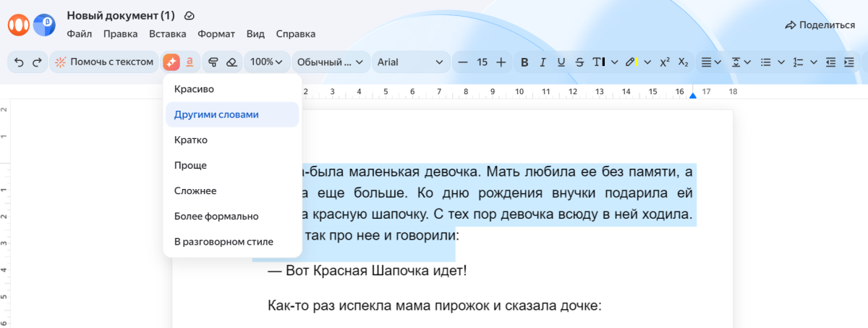
Task: Clear formatting with the eraser icon
Action: point(231,62)
